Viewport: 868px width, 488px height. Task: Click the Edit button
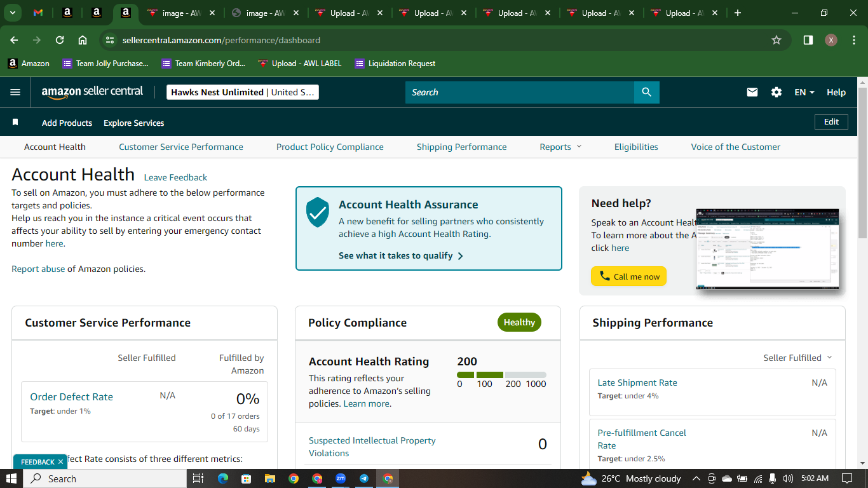coord(831,122)
